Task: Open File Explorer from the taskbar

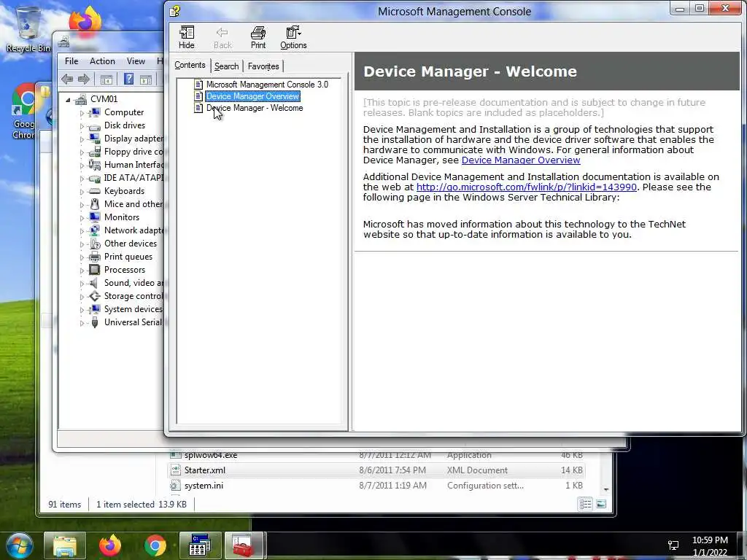Action: click(65, 545)
